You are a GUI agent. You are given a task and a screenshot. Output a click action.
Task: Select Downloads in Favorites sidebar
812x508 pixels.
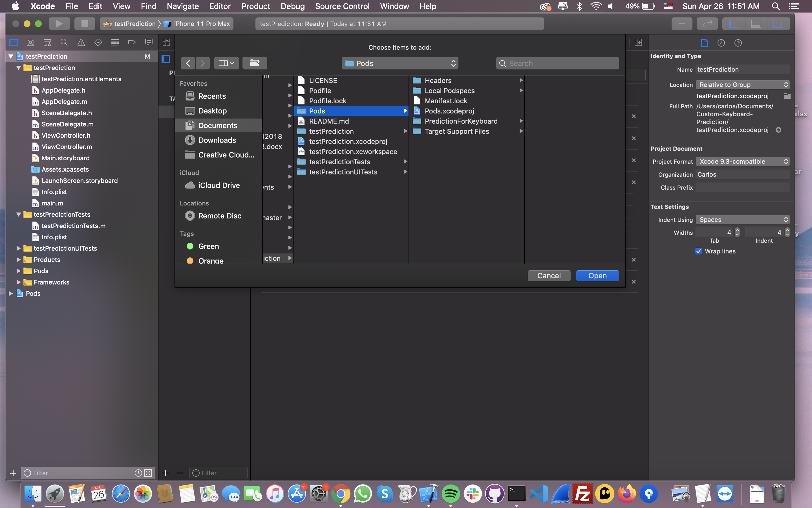(219, 140)
